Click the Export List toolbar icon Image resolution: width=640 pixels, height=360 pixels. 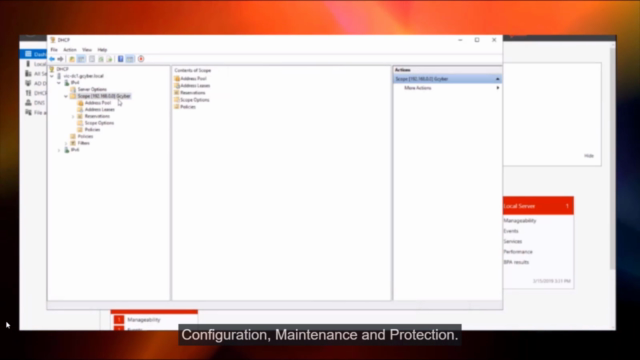point(109,59)
